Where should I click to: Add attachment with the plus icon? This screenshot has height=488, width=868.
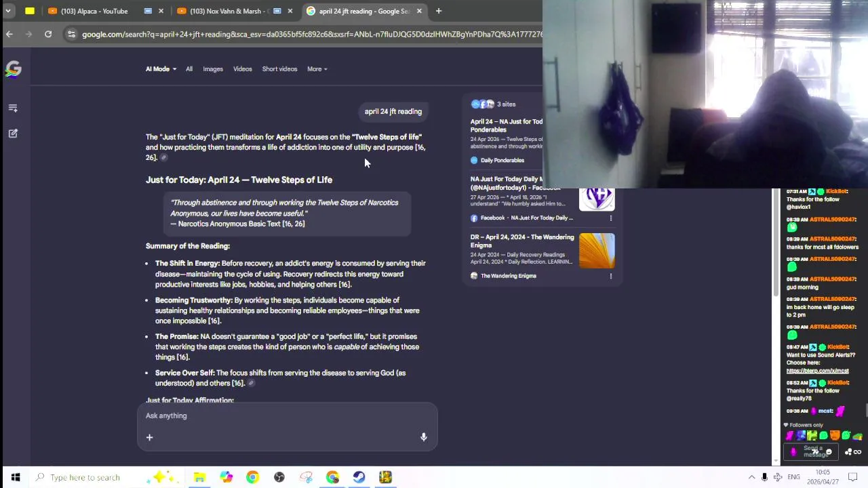(x=149, y=437)
